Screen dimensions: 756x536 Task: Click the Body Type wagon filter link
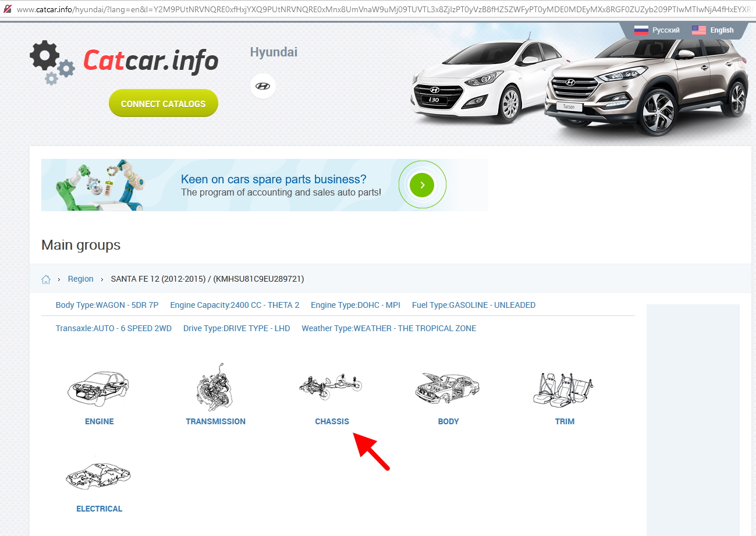[x=107, y=305]
